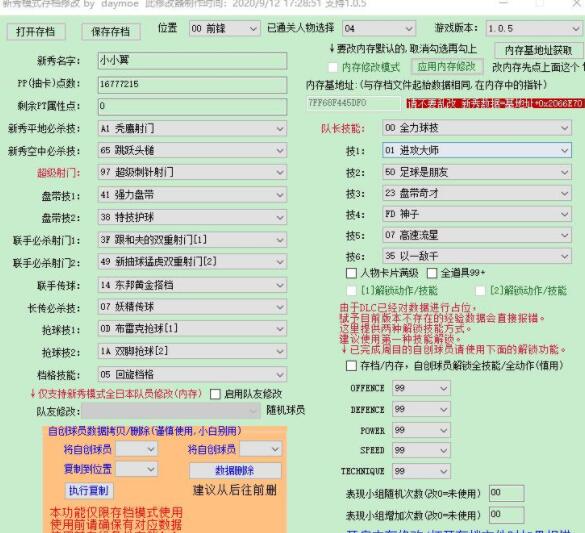Open the DEFENCE value dropdown
Viewport: 585px width, 533px height.
pos(421,410)
